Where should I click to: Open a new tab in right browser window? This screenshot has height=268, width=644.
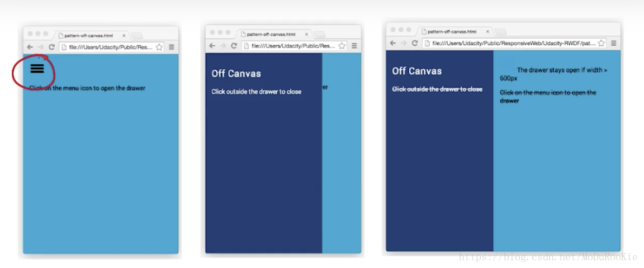(x=500, y=32)
